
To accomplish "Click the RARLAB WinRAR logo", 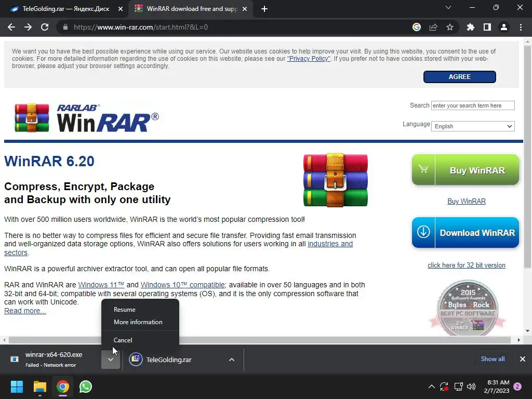I will (87, 118).
